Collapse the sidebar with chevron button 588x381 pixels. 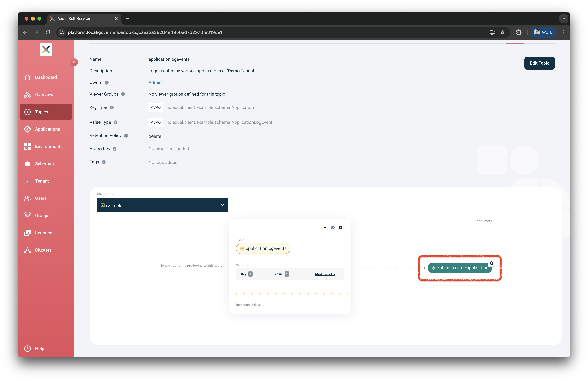[74, 62]
